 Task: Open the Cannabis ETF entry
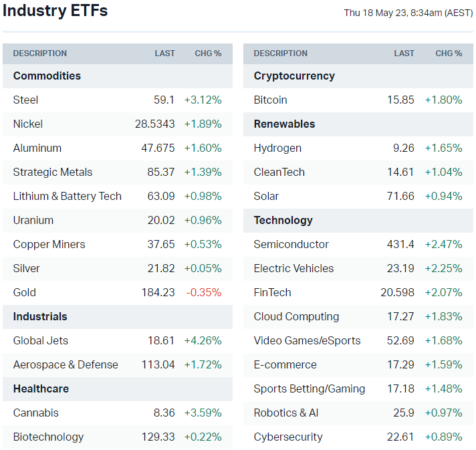36,413
